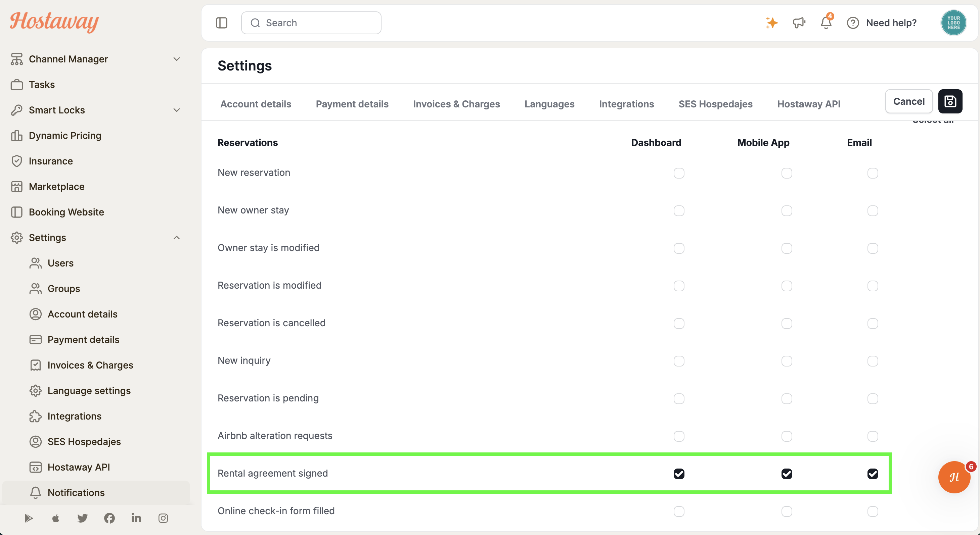Image resolution: width=980 pixels, height=535 pixels.
Task: Click the Search input field
Action: (x=311, y=23)
